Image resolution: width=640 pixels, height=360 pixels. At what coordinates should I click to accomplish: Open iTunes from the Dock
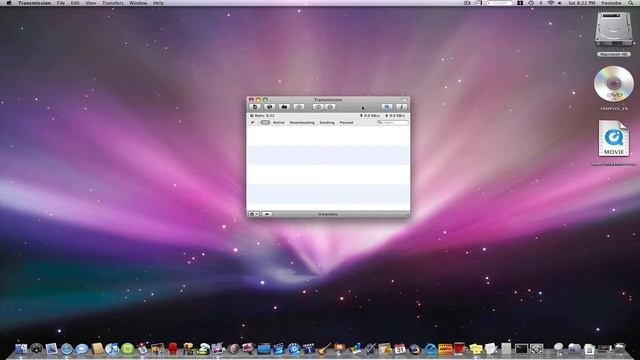click(112, 349)
